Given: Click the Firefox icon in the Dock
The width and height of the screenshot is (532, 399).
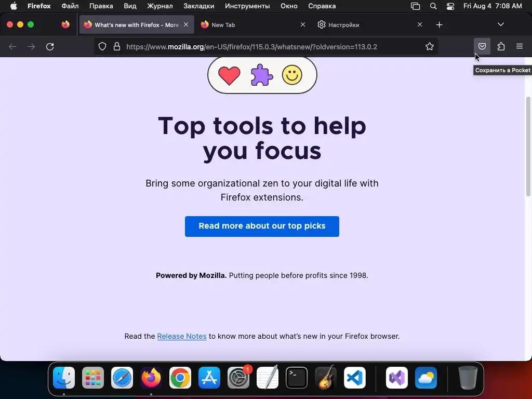Looking at the screenshot, I should click(x=151, y=378).
